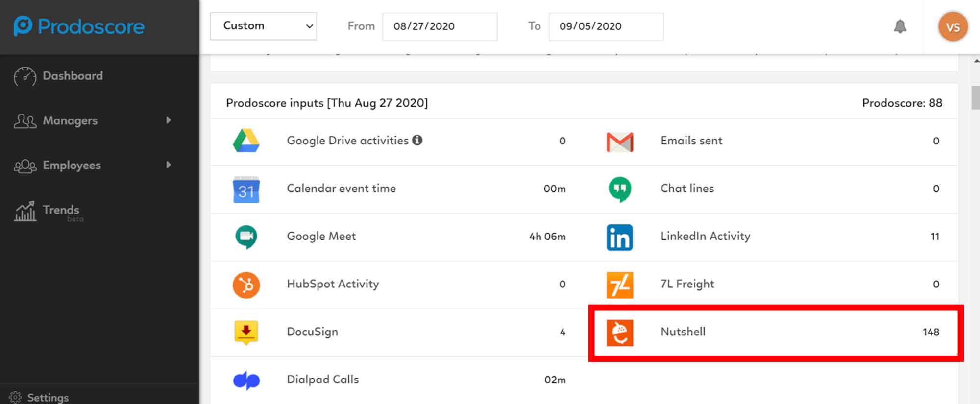Click '7L Freight' label
980x404 pixels.
pos(687,284)
